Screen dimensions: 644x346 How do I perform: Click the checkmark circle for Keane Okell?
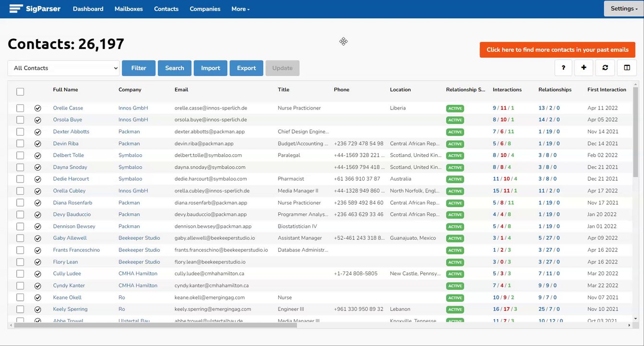tap(38, 297)
